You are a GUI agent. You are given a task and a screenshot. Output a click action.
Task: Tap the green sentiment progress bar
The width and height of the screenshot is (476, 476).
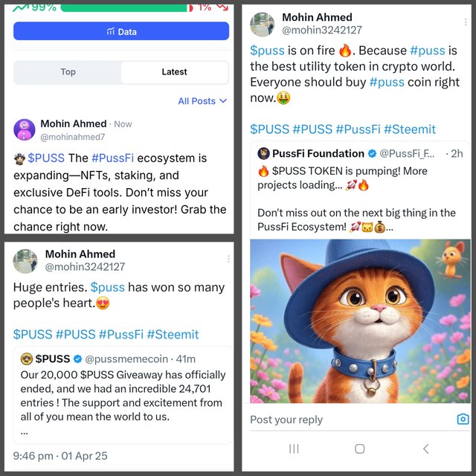[123, 7]
